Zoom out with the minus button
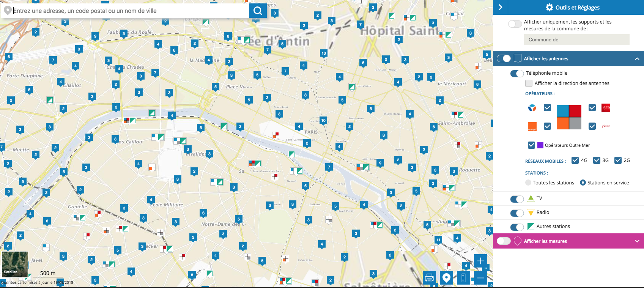644x288 pixels. point(480,278)
